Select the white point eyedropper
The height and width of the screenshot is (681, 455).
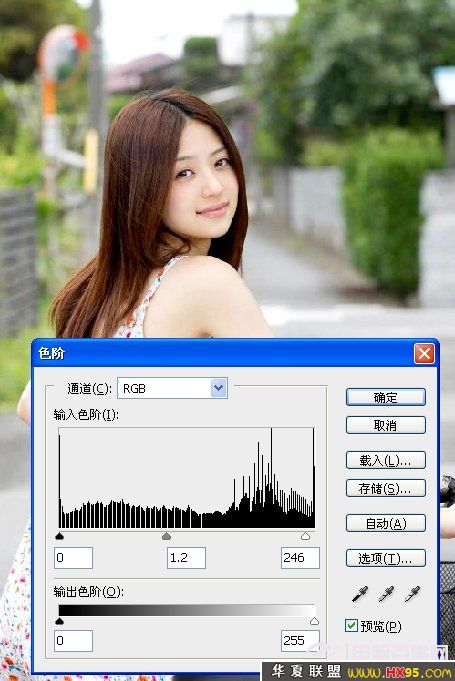412,594
